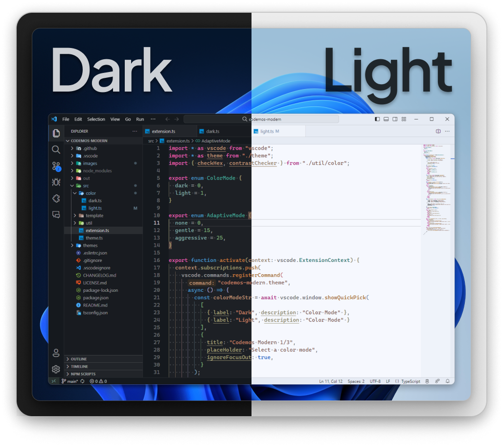The height and width of the screenshot is (448, 503).
Task: Open the Selection menu
Action: pyautogui.click(x=96, y=119)
